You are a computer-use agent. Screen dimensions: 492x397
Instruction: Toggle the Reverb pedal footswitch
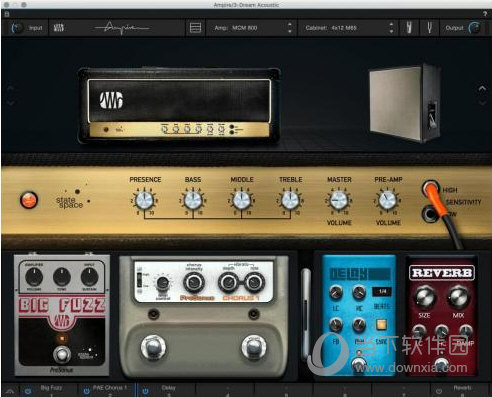coord(442,364)
